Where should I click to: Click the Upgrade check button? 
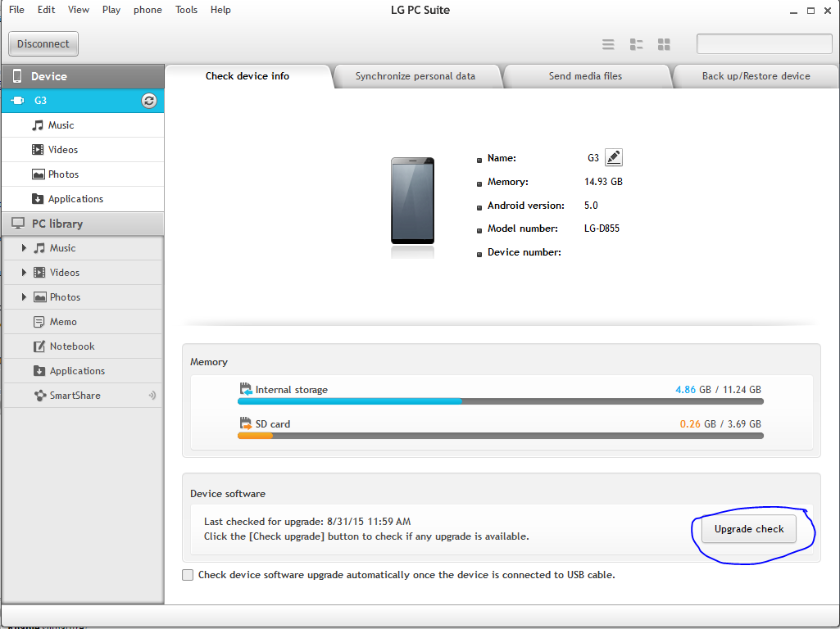749,529
